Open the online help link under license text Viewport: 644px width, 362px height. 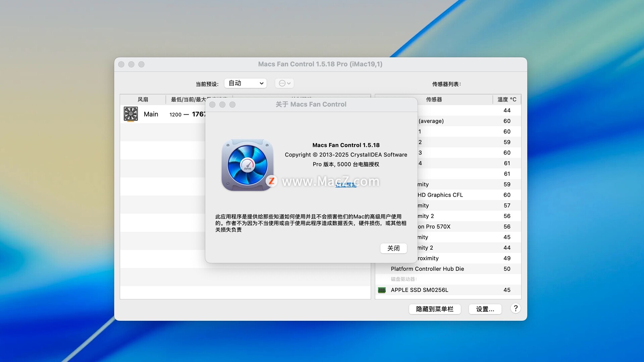point(346,185)
